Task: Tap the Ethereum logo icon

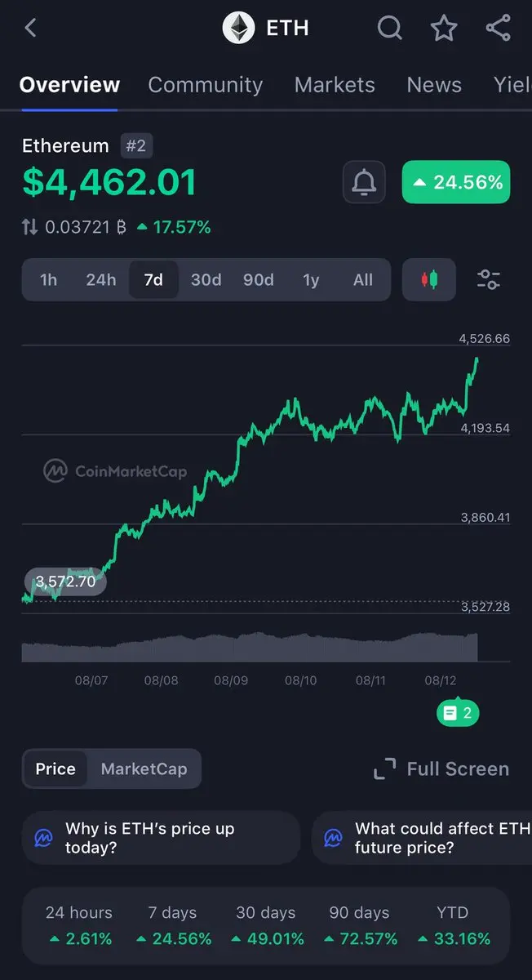Action: pyautogui.click(x=239, y=28)
